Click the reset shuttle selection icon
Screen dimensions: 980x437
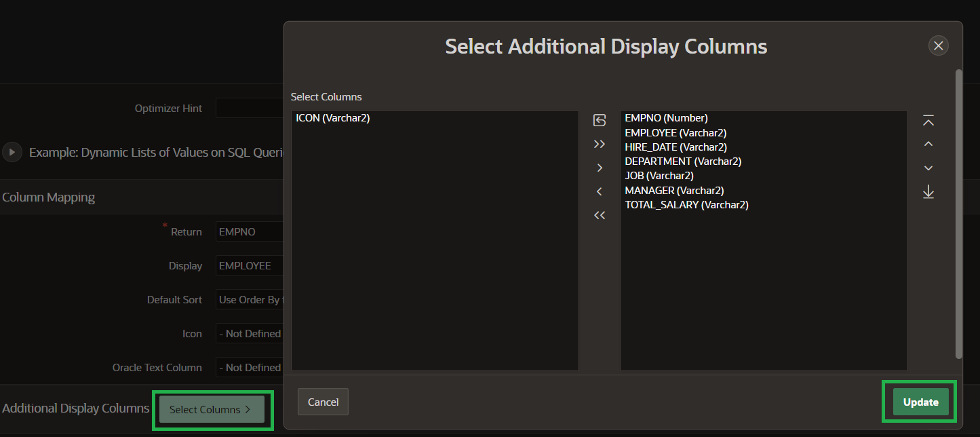[600, 119]
